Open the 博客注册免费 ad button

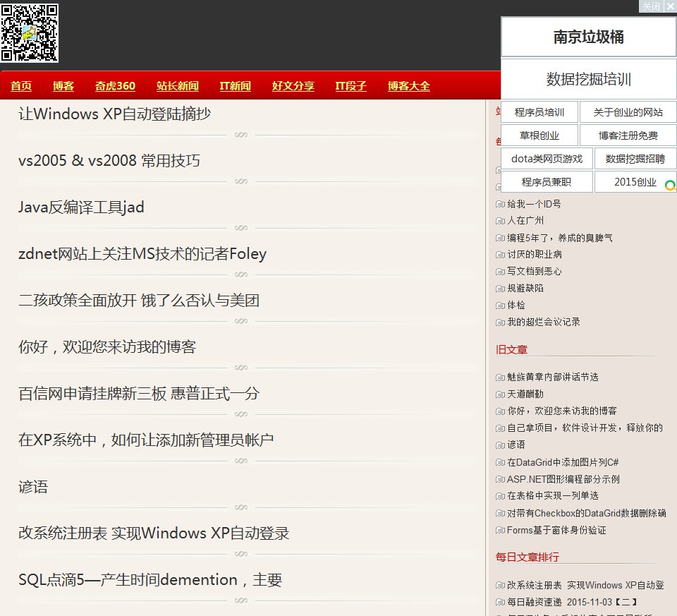(x=628, y=135)
